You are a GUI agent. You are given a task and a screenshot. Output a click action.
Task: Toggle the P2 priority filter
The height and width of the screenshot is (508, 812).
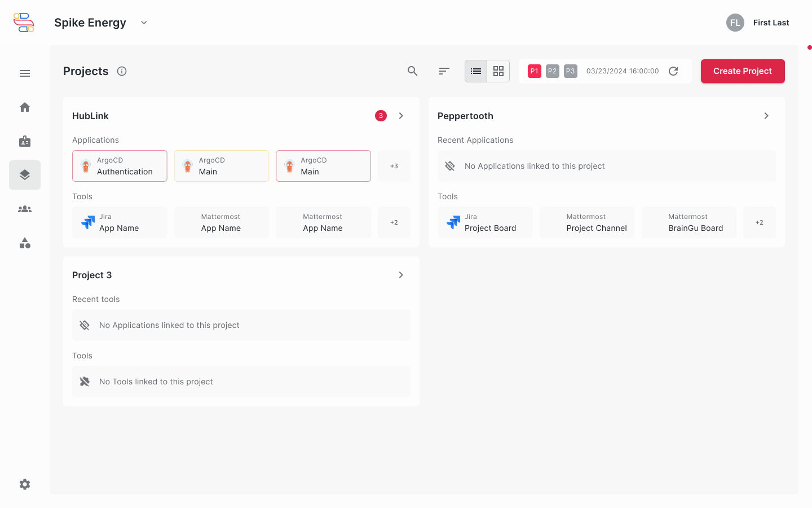pos(553,71)
